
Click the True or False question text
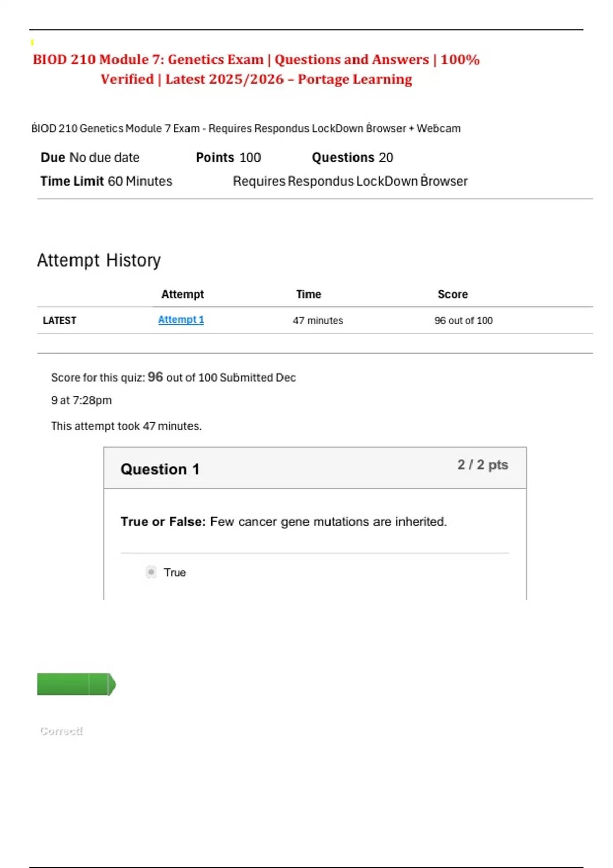click(284, 522)
